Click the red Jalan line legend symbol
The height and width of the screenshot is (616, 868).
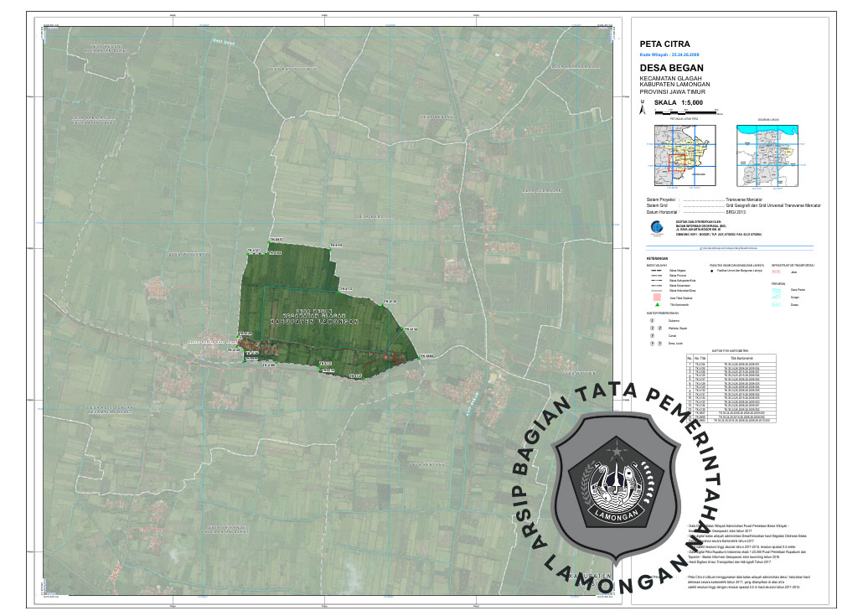(776, 271)
